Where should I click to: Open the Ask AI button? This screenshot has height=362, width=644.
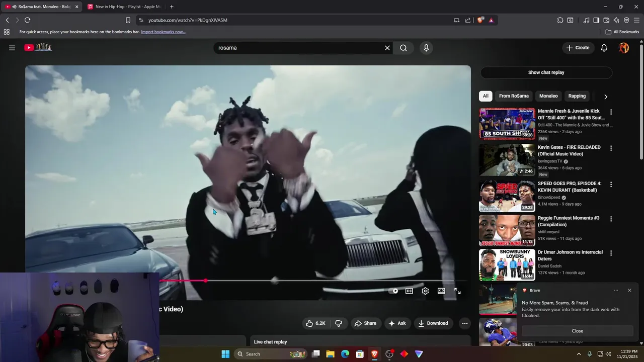point(397,323)
